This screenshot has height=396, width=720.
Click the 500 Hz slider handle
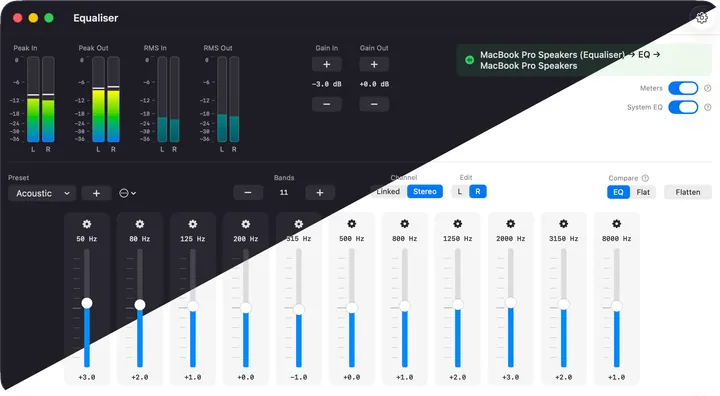click(x=352, y=308)
